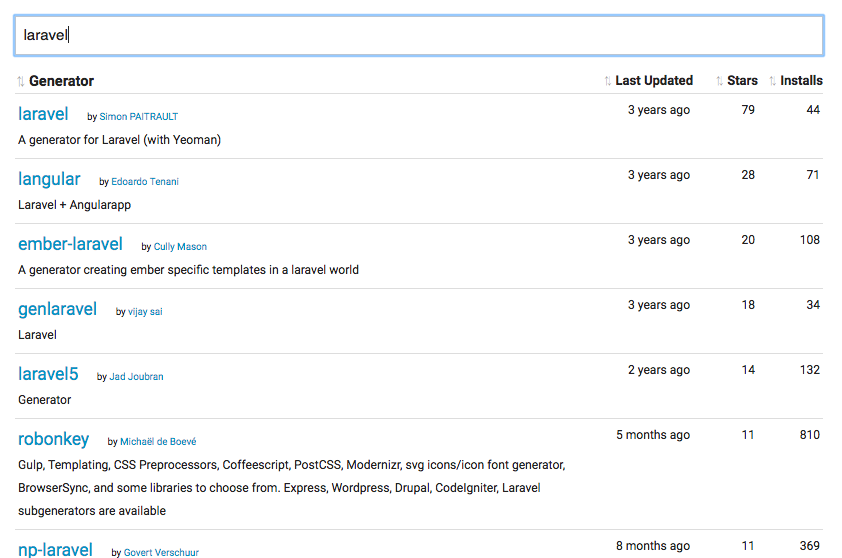Click the '5 months ago' updated value

pos(652,435)
